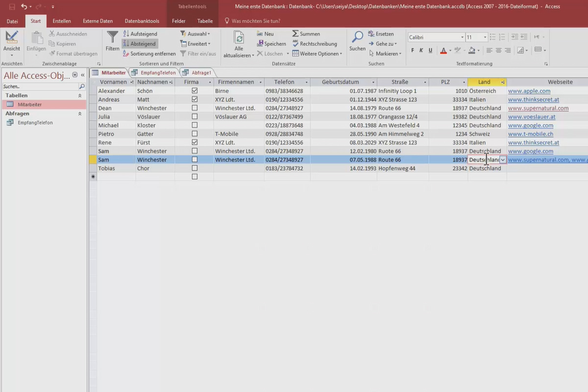Image resolution: width=588 pixels, height=392 pixels.
Task: Align text left
Action: tap(490, 50)
